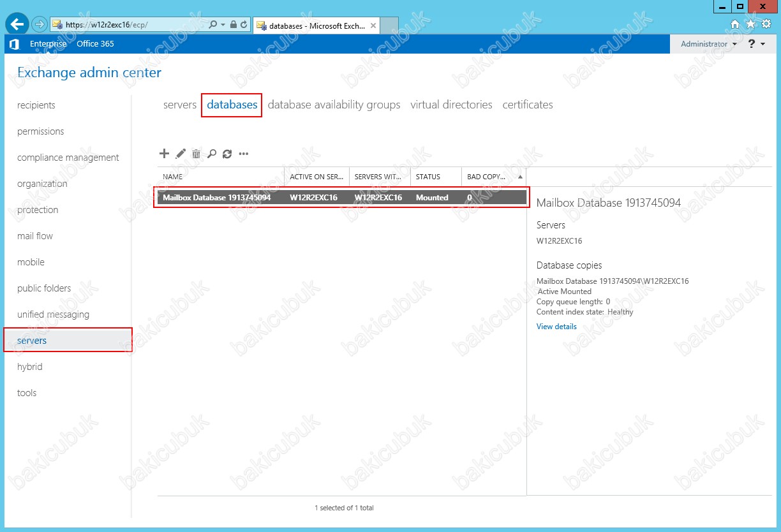Select Mailbox Database 1913745094 row name
Image resolution: width=781 pixels, height=532 pixels.
pyautogui.click(x=217, y=198)
